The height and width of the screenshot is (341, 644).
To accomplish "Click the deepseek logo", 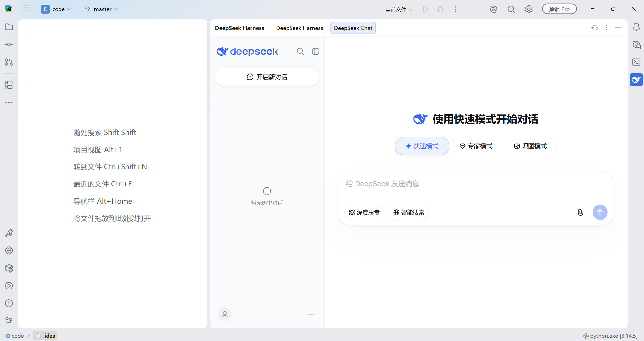I will (247, 51).
